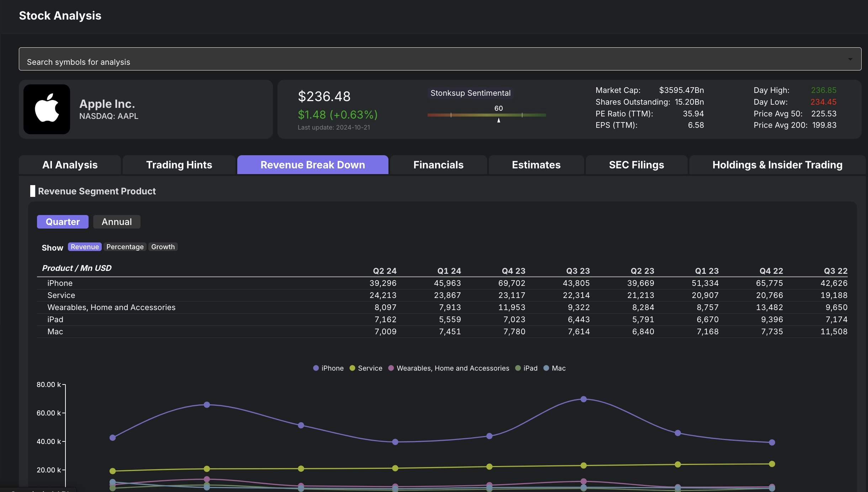Open the SEC Filings tab
Image resolution: width=868 pixels, height=492 pixels.
pos(636,165)
